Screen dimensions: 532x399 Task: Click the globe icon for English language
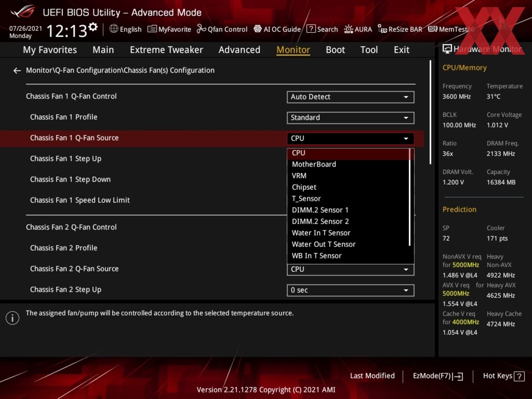[114, 29]
